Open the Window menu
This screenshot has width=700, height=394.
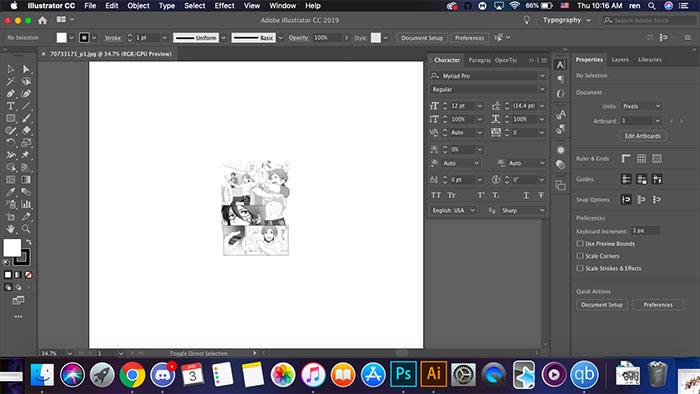[x=283, y=6]
